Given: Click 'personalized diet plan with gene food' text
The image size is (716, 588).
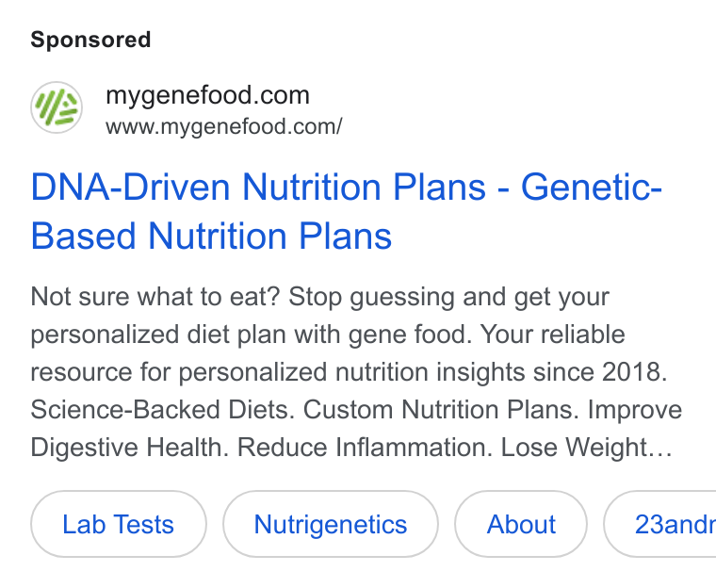Looking at the screenshot, I should pyautogui.click(x=252, y=335).
